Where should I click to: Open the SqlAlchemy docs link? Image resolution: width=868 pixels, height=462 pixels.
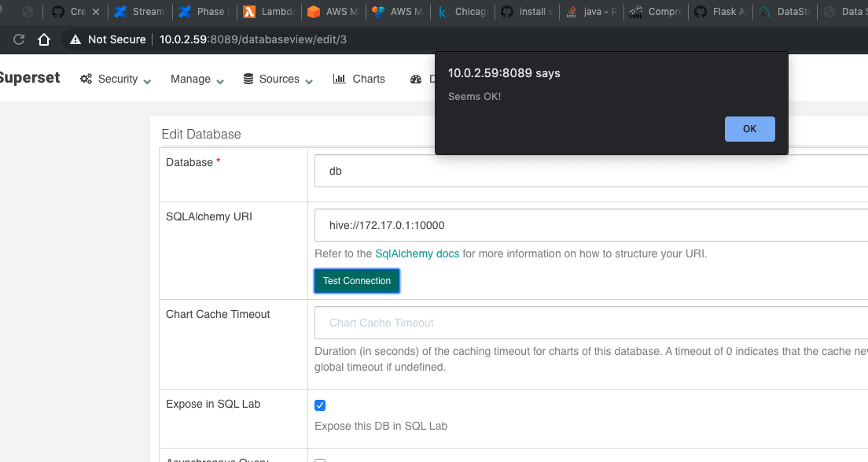click(417, 253)
